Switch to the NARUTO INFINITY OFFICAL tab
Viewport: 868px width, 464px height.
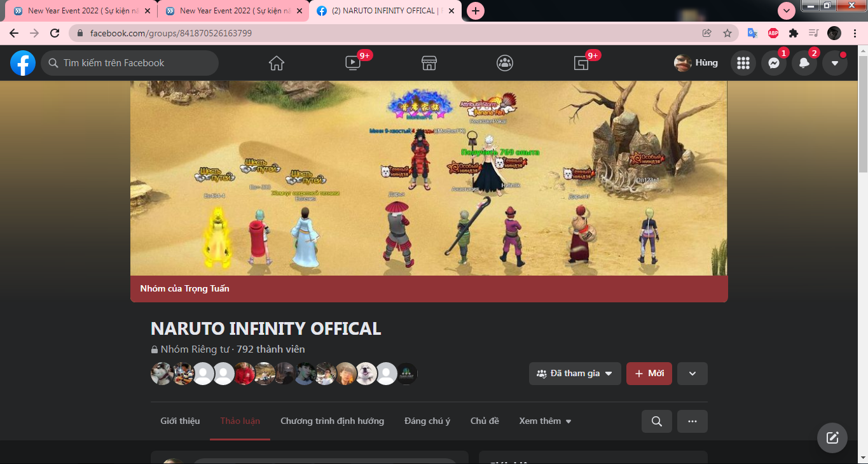(385, 11)
